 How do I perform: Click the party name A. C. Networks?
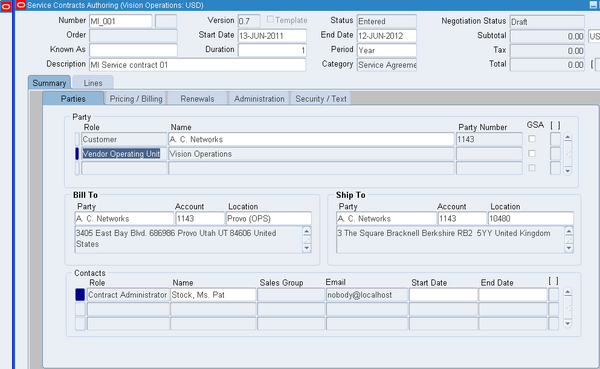coord(311,139)
